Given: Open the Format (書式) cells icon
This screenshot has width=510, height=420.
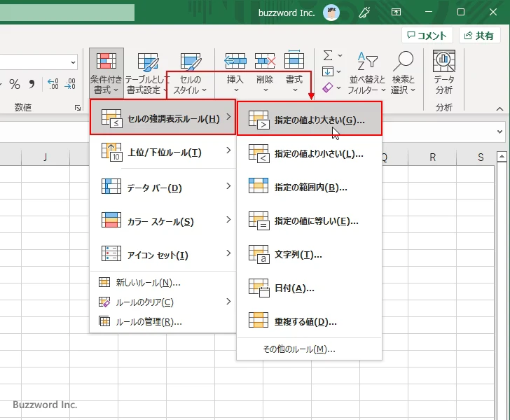Looking at the screenshot, I should (x=294, y=62).
